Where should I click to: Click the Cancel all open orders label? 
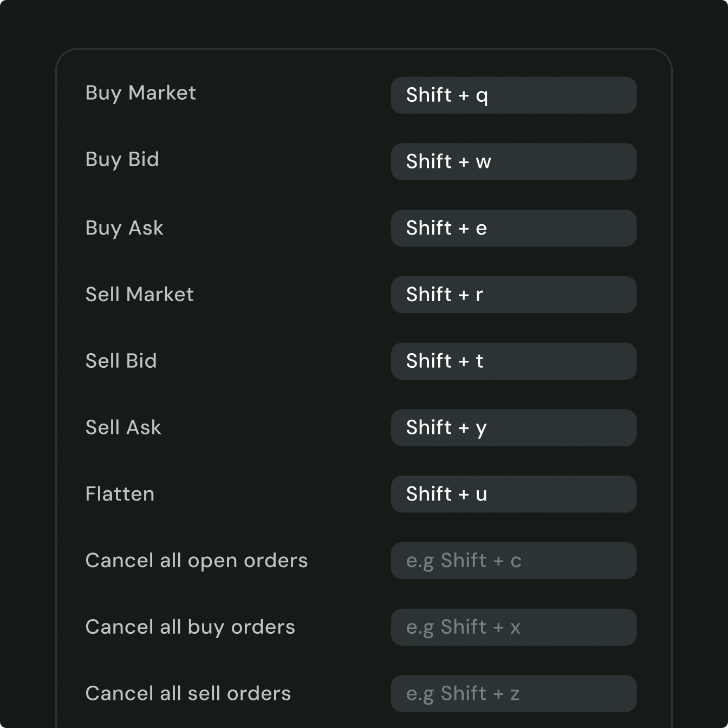(197, 561)
